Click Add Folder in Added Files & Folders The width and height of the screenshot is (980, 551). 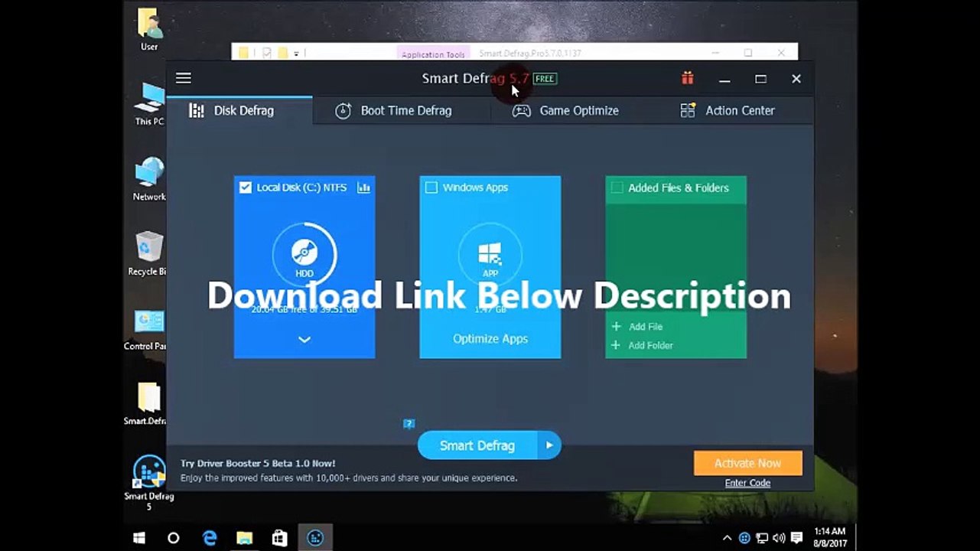coord(642,346)
